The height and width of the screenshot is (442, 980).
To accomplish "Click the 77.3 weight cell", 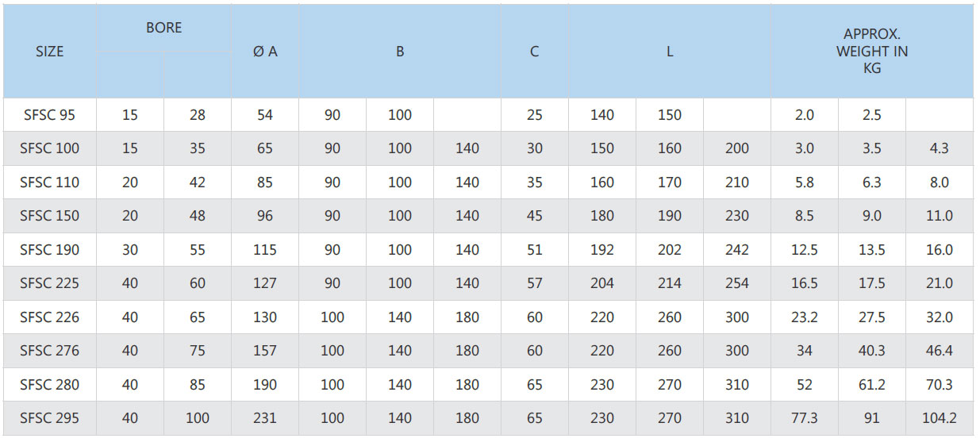I will 805,418.
